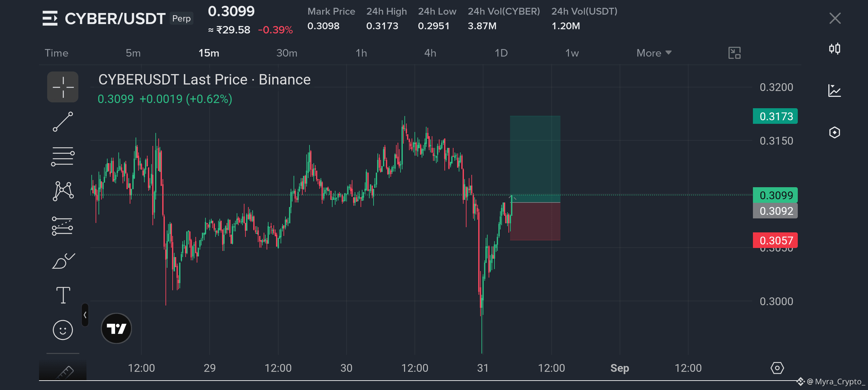
Task: Open the trading pair list menu icon
Action: click(x=50, y=18)
